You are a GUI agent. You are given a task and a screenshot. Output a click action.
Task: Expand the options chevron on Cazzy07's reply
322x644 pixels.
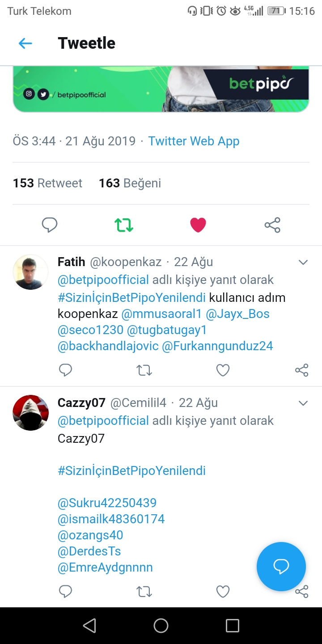[303, 403]
